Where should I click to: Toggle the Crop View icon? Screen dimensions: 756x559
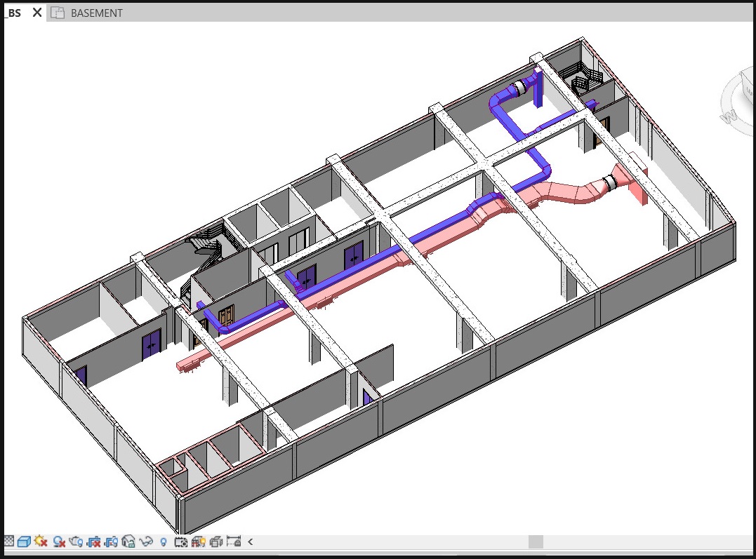click(x=93, y=541)
